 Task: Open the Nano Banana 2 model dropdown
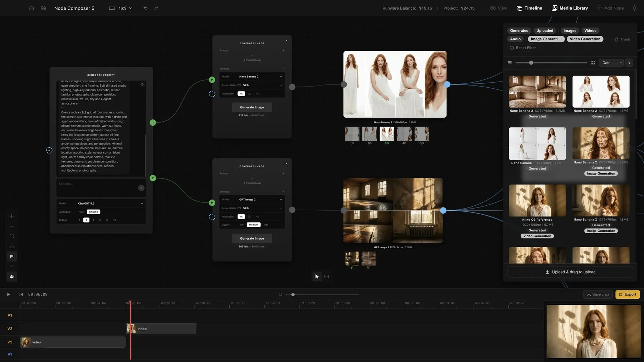[260, 77]
